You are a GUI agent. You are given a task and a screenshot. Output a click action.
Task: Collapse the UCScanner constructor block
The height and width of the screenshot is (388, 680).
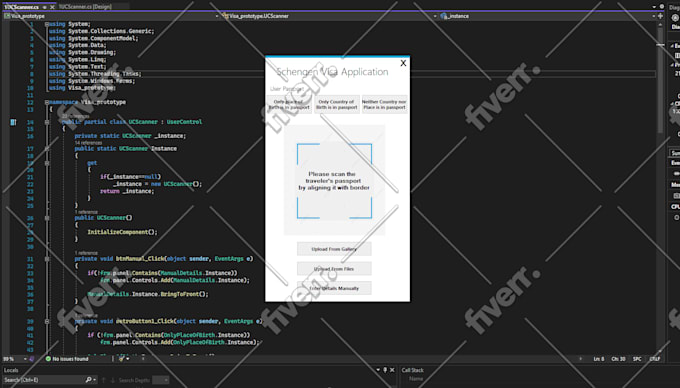pos(47,218)
